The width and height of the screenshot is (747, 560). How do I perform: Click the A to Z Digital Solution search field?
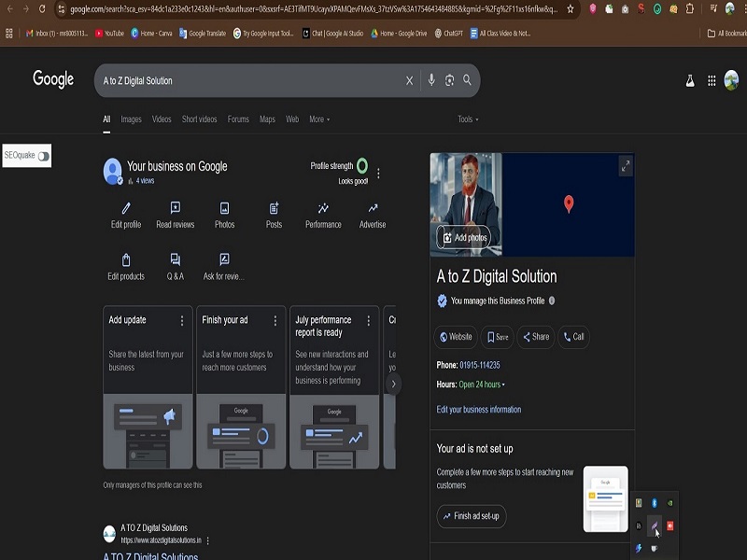click(x=247, y=81)
